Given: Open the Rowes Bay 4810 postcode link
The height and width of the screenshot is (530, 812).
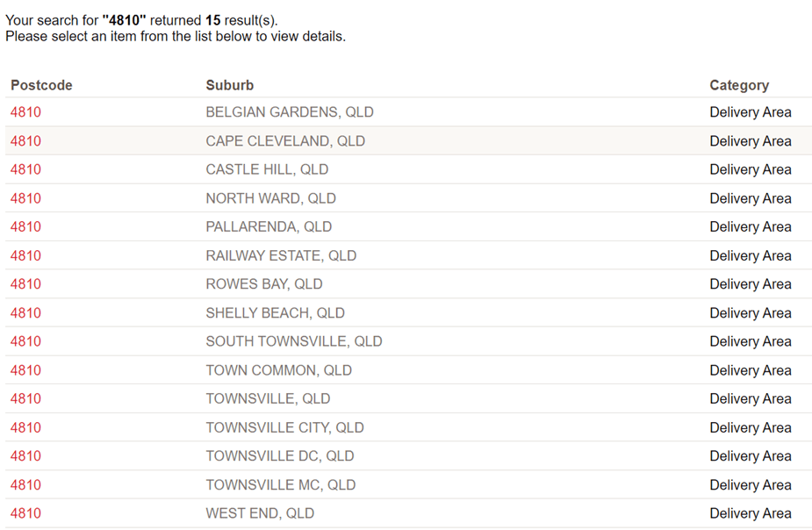Looking at the screenshot, I should tap(25, 284).
